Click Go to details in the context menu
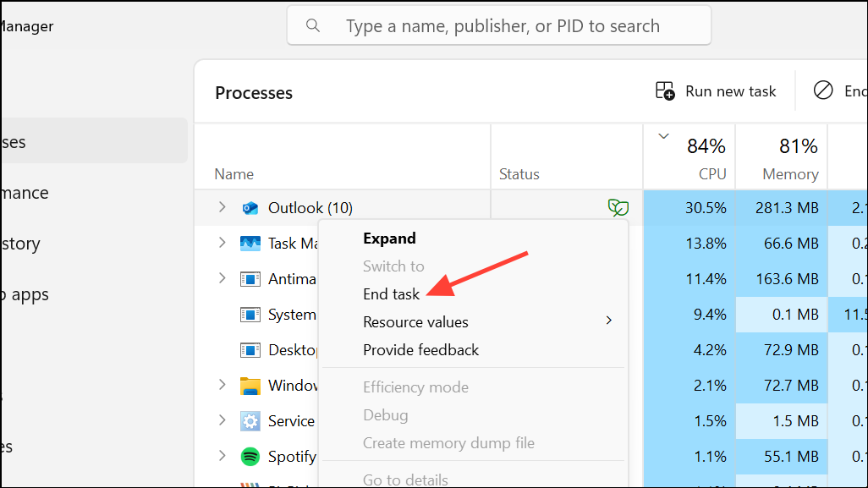Screen dimensions: 868x488 click(x=406, y=479)
